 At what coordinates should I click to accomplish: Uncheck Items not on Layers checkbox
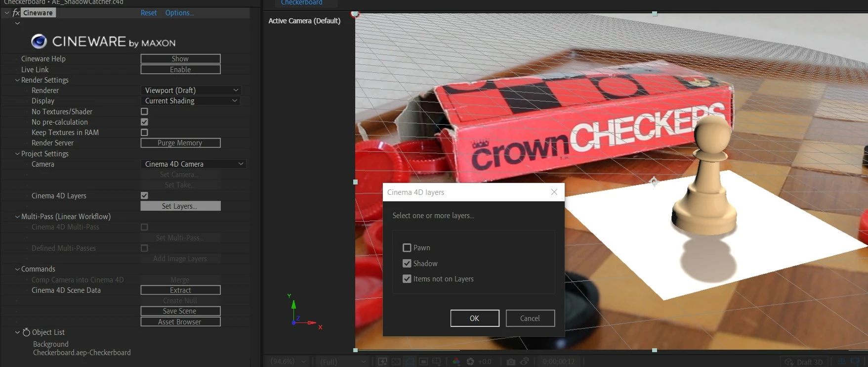tap(407, 279)
